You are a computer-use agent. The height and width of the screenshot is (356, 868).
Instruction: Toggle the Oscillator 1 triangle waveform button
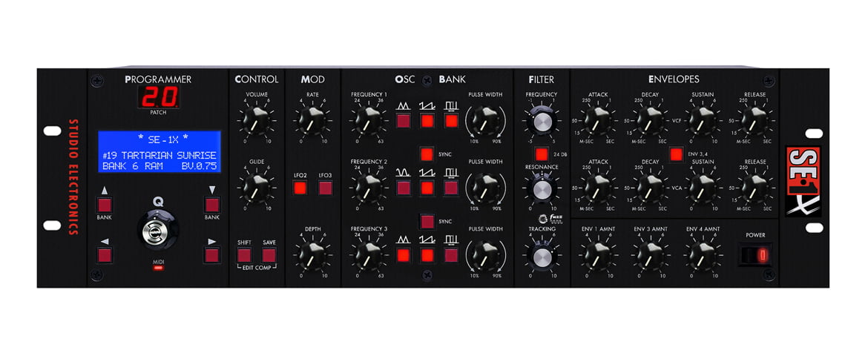point(404,121)
